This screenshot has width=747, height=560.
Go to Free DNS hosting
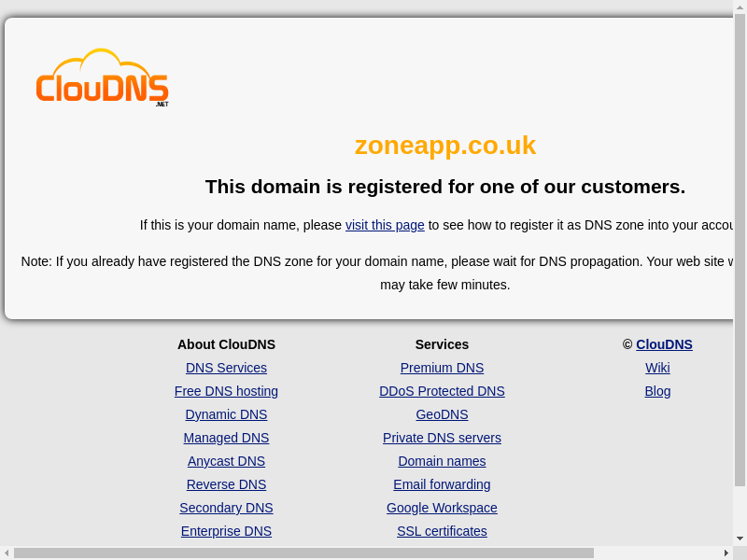pos(226,391)
